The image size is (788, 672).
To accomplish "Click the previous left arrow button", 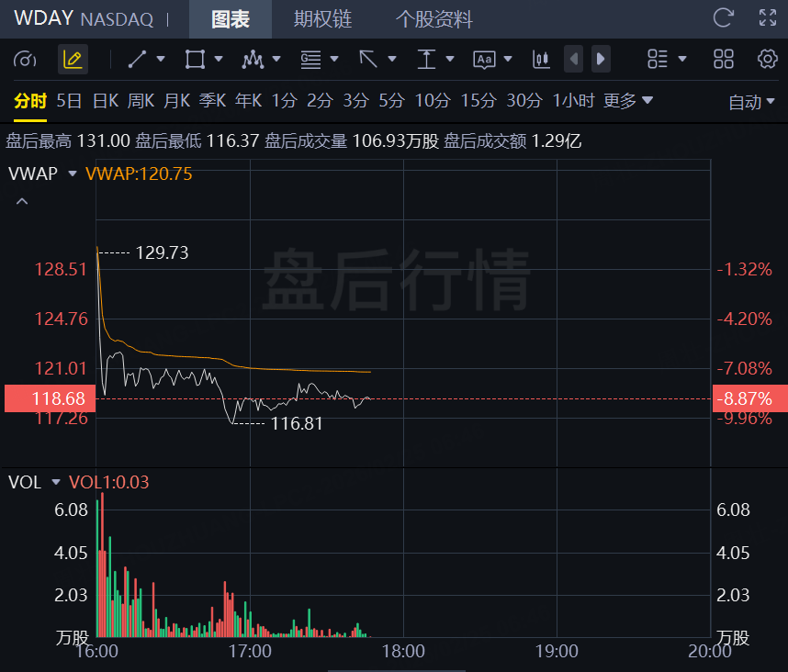I will click(573, 60).
